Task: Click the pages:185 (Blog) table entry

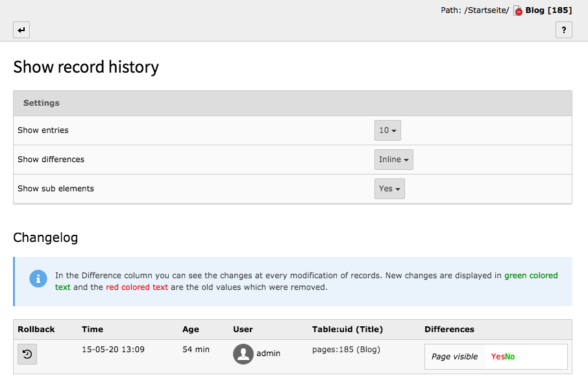Action: [346, 350]
